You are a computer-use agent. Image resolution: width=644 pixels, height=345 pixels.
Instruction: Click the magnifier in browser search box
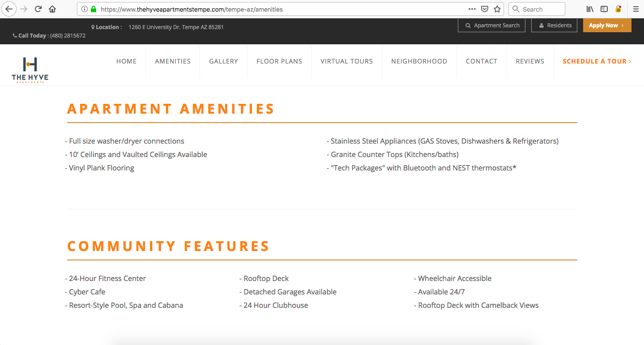516,9
